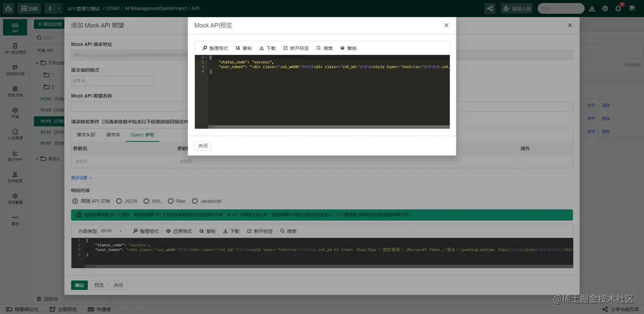Click 主题颜色 in the bottom bar
This screenshot has width=644, height=314.
click(63, 309)
